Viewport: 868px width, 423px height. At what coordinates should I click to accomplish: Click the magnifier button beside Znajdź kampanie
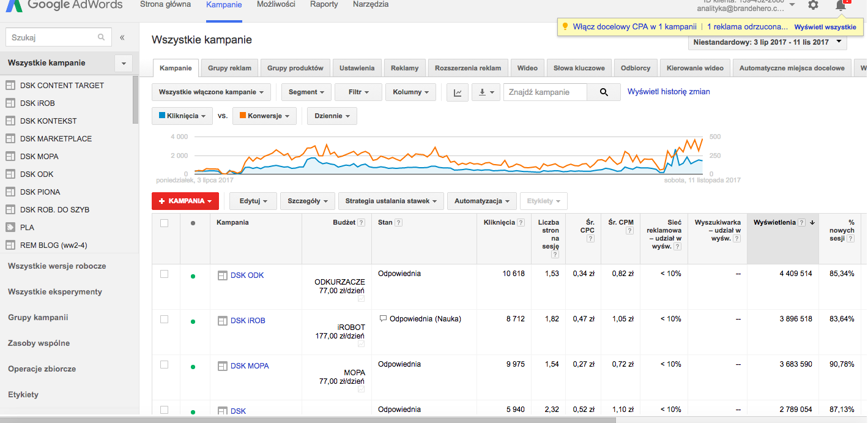[604, 92]
